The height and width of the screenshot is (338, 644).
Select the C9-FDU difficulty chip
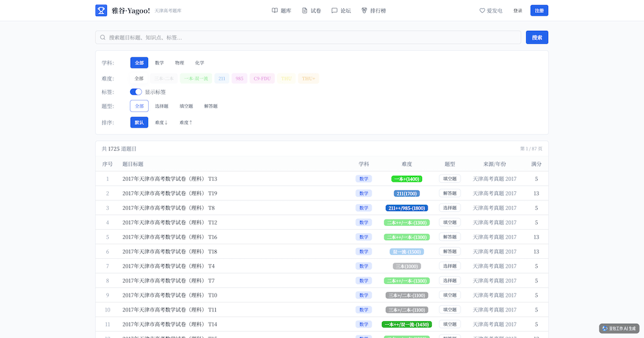pos(262,79)
